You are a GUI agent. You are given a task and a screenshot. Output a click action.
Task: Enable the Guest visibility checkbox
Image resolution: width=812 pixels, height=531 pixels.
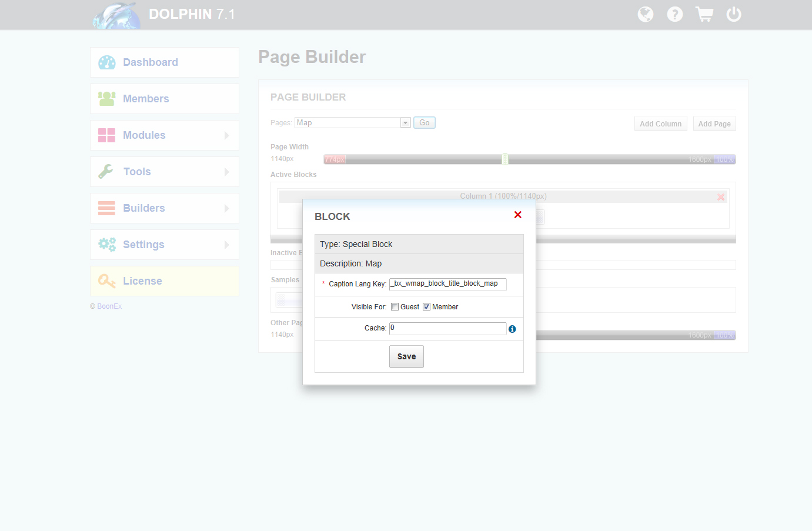point(395,307)
